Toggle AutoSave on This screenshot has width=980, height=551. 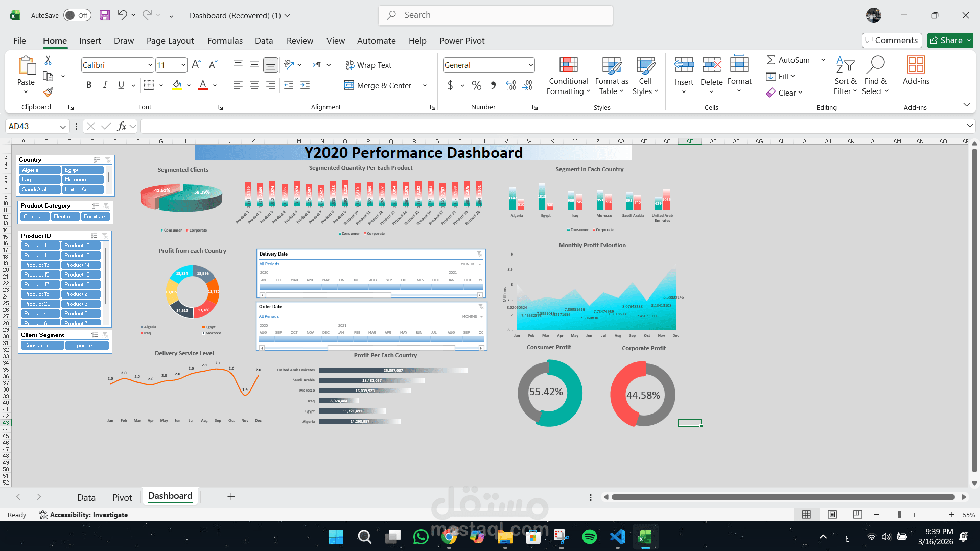(77, 15)
